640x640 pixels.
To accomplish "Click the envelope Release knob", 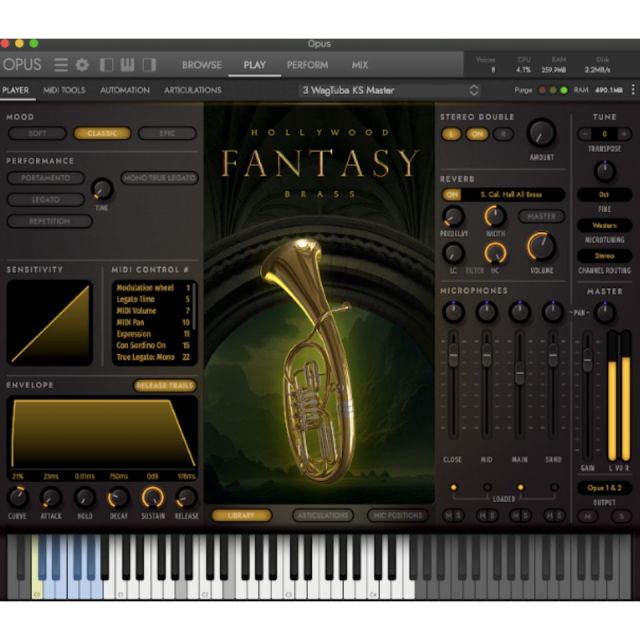I will coord(186,497).
